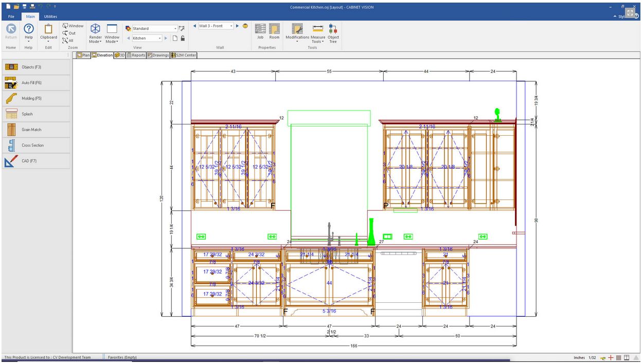
Task: Click the Zoom All button
Action: [68, 40]
